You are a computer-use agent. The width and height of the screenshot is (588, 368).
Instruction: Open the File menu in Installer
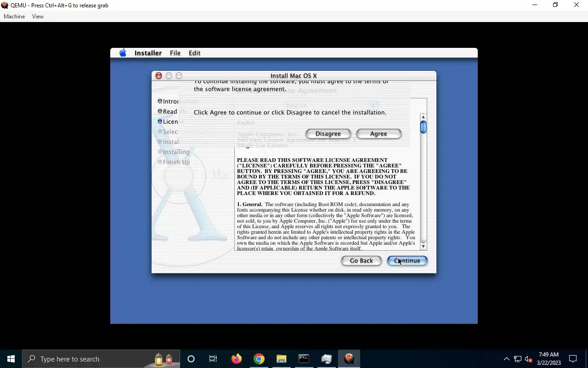(x=175, y=53)
